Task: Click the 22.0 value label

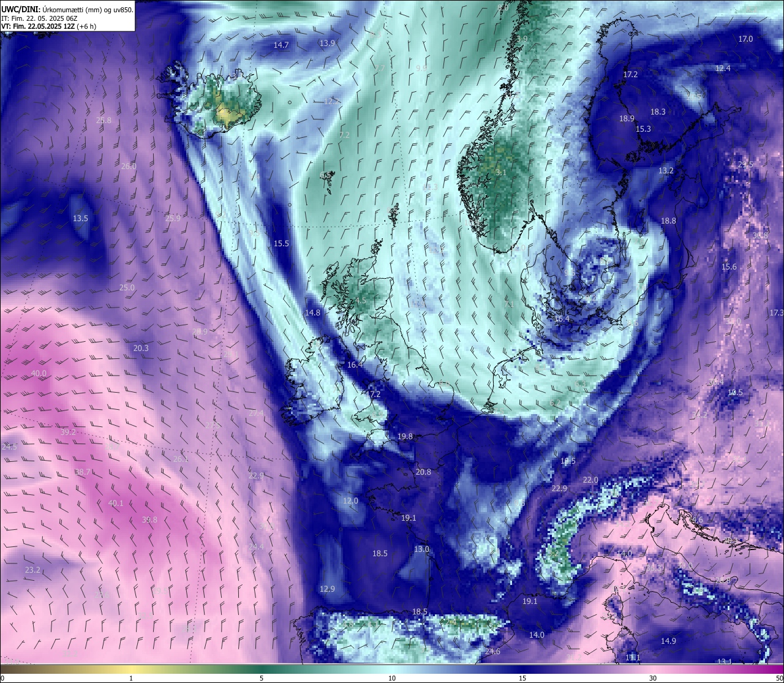Action: [590, 480]
